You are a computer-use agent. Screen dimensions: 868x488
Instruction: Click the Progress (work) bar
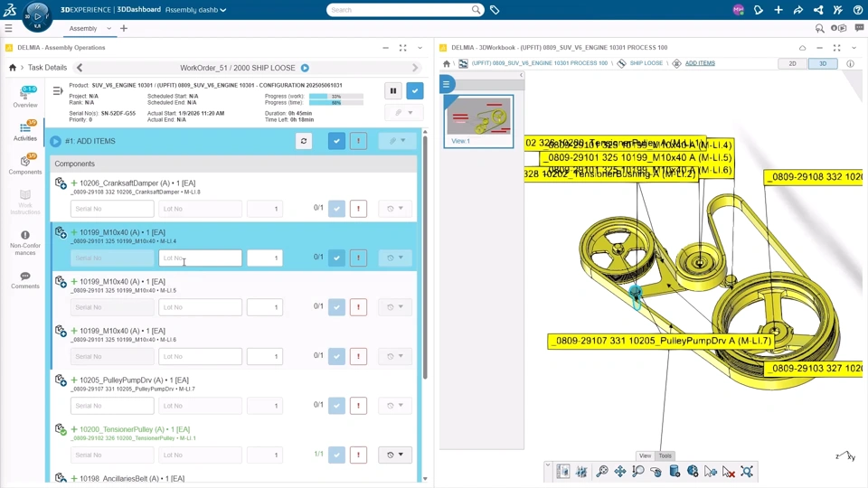[336, 97]
